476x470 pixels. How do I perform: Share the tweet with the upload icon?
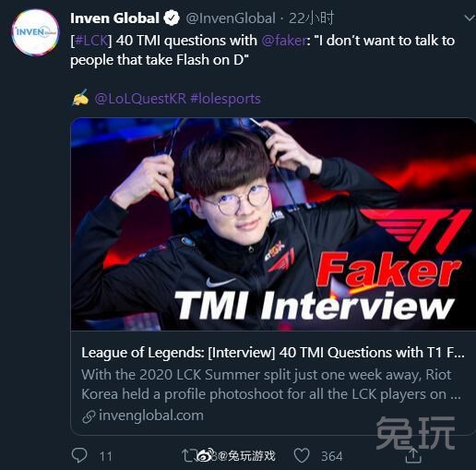click(x=413, y=455)
